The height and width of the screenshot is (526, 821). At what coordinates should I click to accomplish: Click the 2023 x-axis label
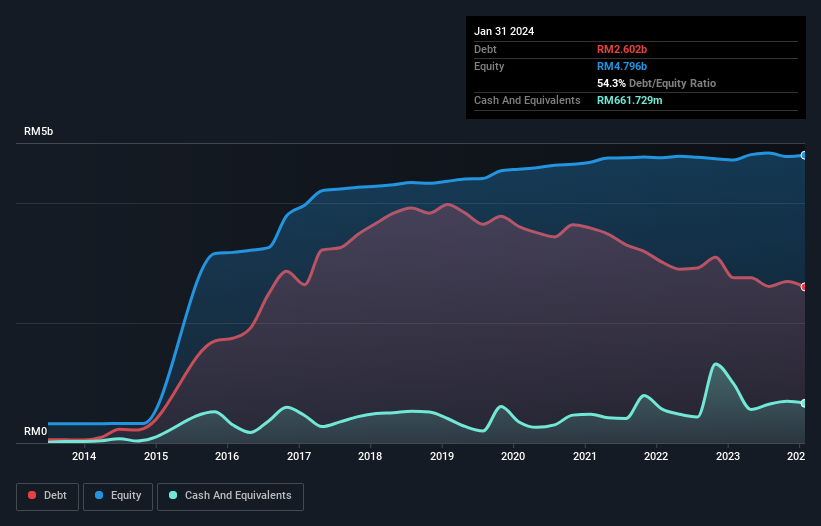pos(727,456)
